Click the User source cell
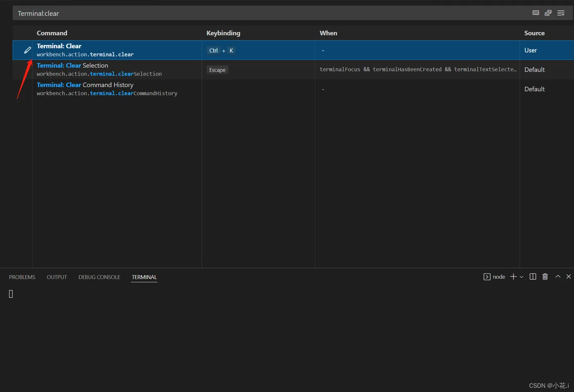 (531, 50)
